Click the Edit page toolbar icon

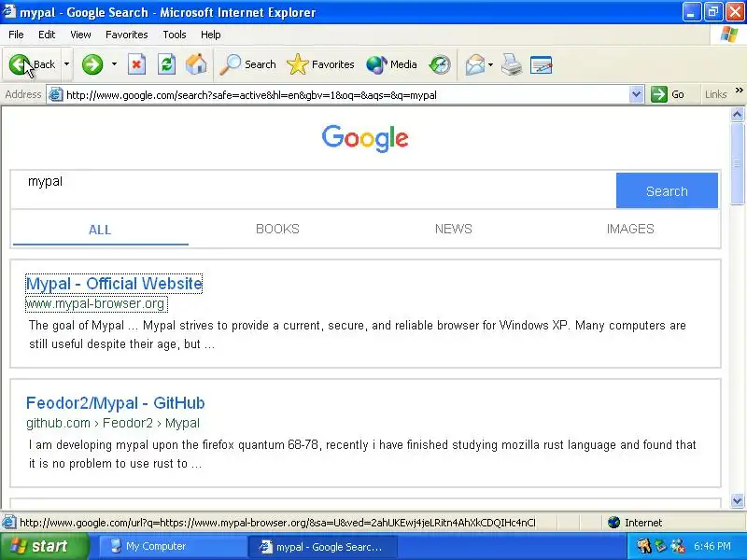[542, 64]
